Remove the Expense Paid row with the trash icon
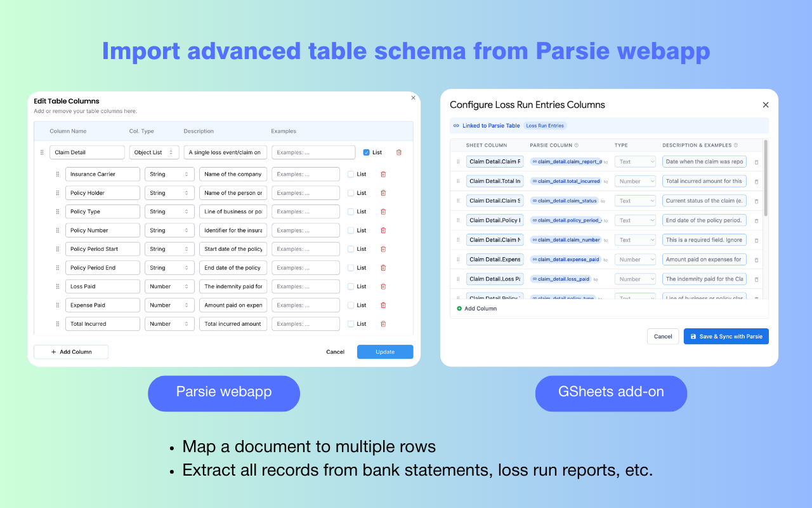The height and width of the screenshot is (508, 812). coord(383,305)
